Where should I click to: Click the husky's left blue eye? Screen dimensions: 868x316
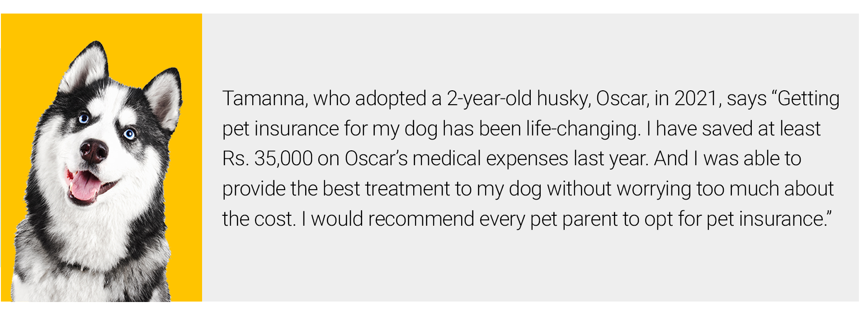point(84,119)
